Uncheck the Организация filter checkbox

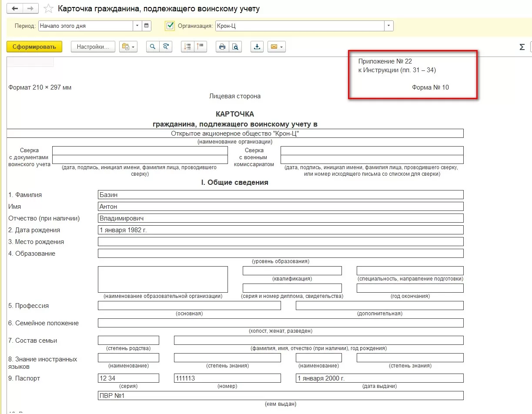(170, 26)
